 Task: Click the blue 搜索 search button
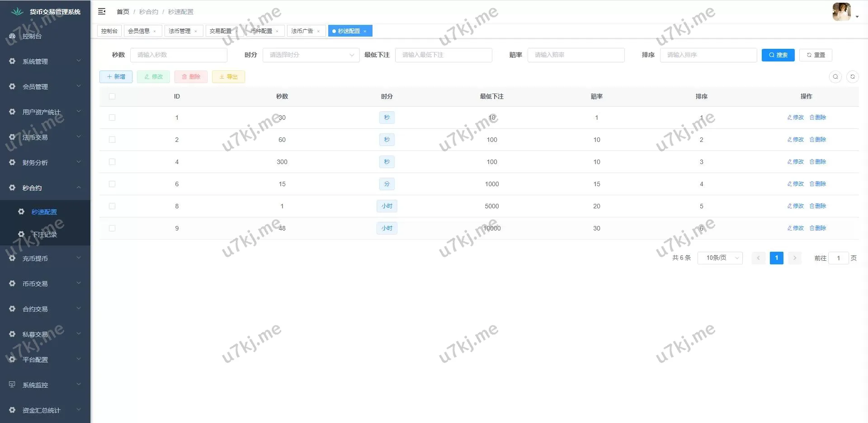tap(778, 55)
